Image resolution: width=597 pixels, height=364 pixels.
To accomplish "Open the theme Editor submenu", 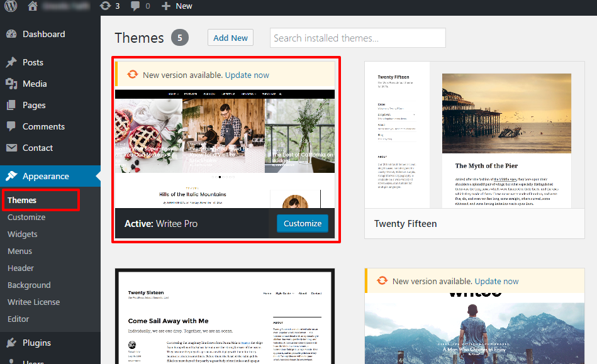I will (x=18, y=319).
